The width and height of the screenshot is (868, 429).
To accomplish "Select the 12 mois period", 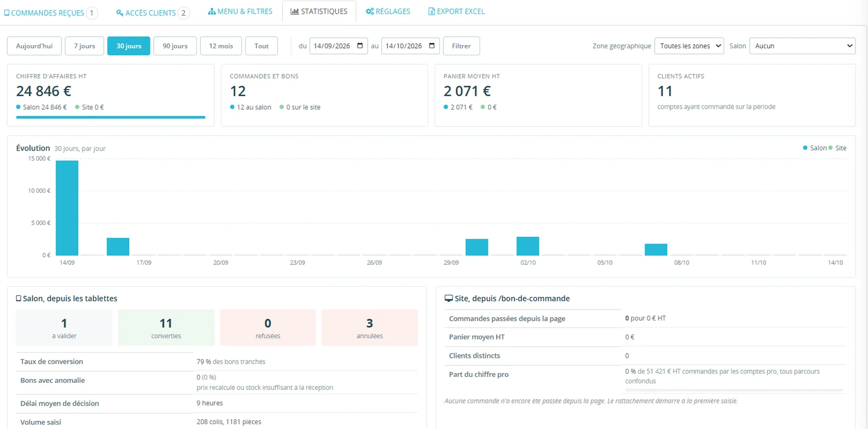I will (x=221, y=46).
